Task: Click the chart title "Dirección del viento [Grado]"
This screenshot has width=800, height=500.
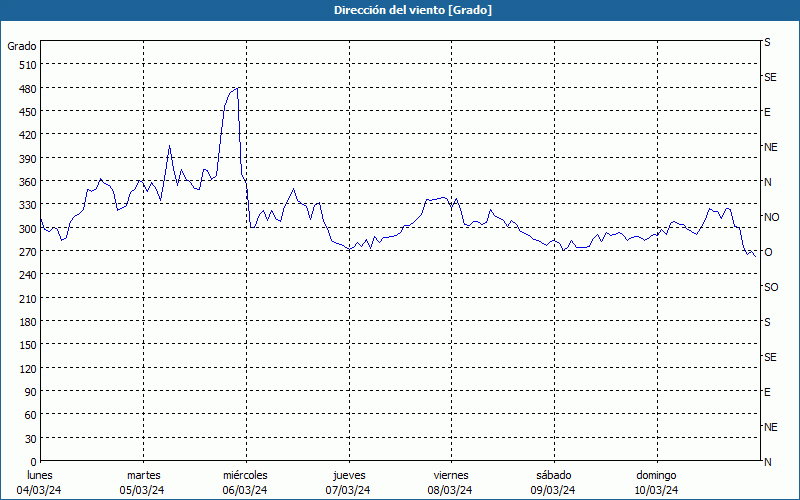Action: click(x=413, y=10)
